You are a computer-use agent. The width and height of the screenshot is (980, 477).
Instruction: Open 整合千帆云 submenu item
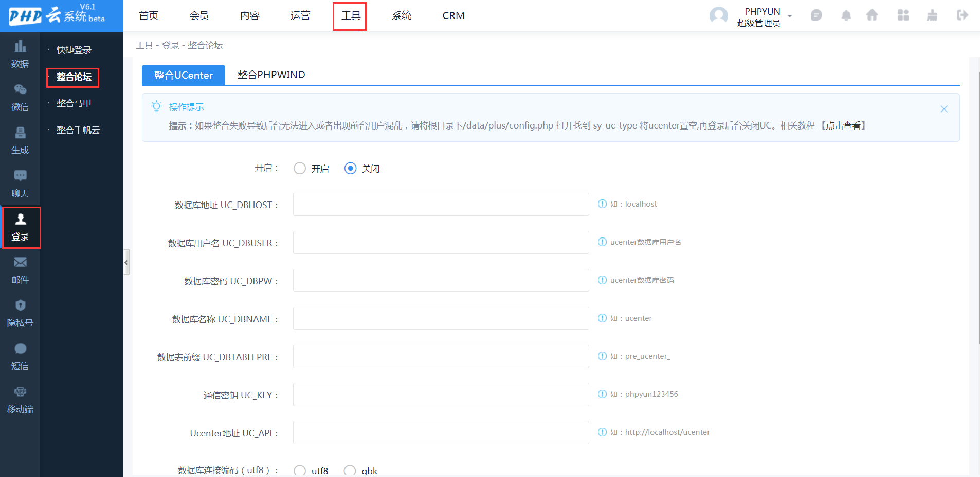tap(78, 130)
